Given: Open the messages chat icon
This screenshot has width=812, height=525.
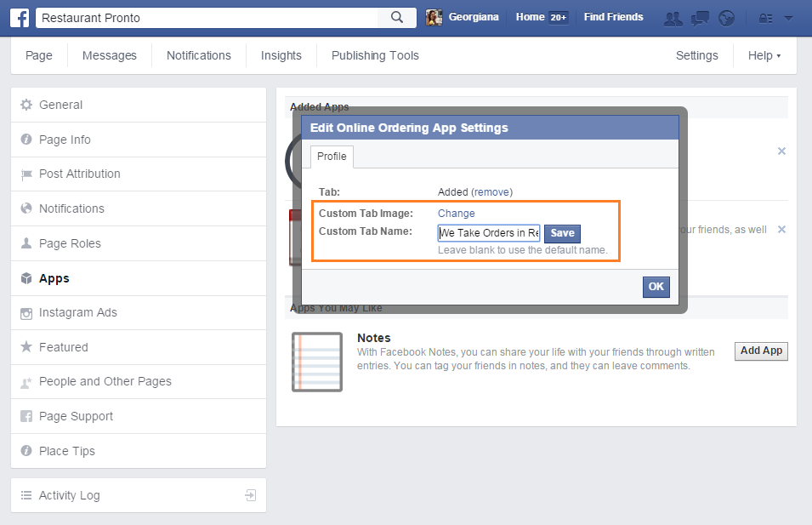Looking at the screenshot, I should pos(700,19).
